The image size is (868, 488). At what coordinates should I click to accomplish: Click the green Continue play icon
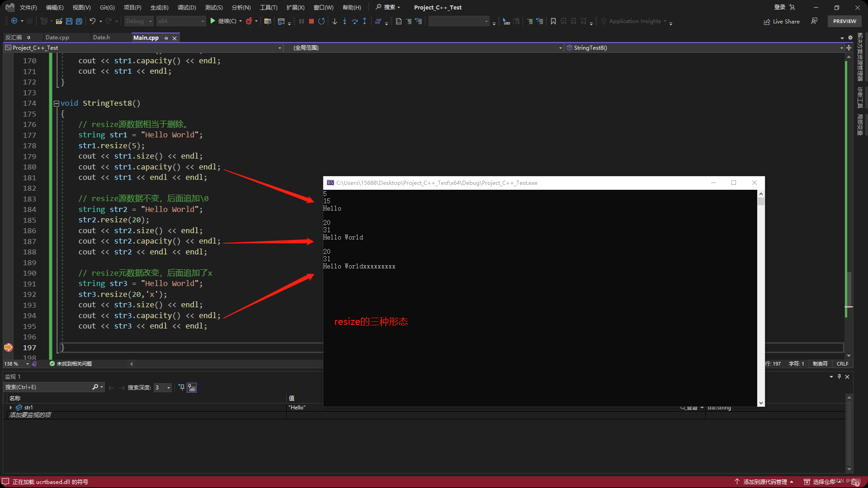(x=212, y=21)
